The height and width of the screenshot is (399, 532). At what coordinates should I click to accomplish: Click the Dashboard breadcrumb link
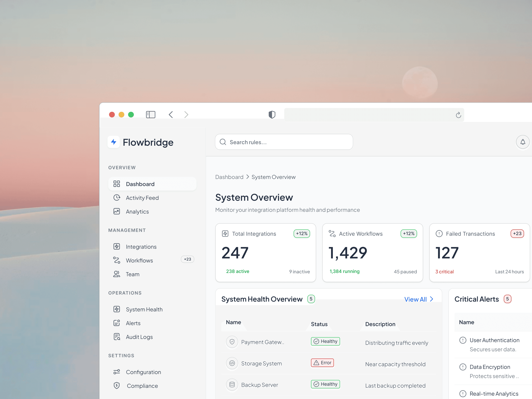coord(229,177)
